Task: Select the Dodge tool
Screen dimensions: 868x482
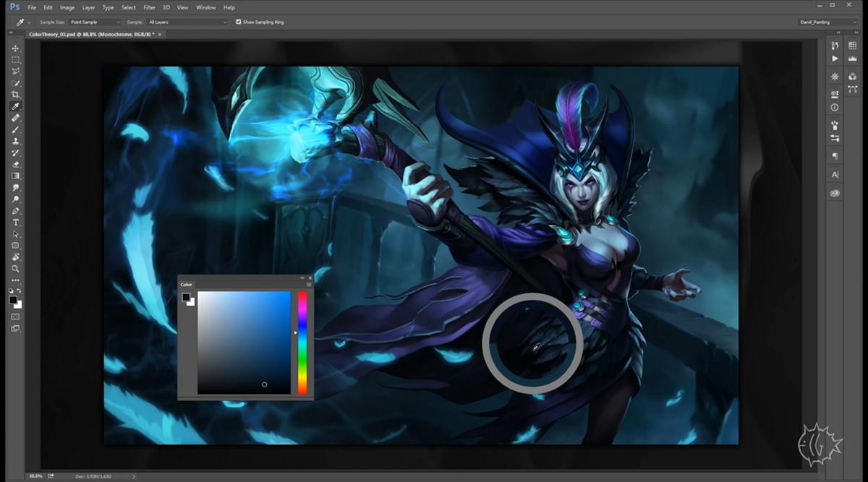Action: tap(15, 199)
